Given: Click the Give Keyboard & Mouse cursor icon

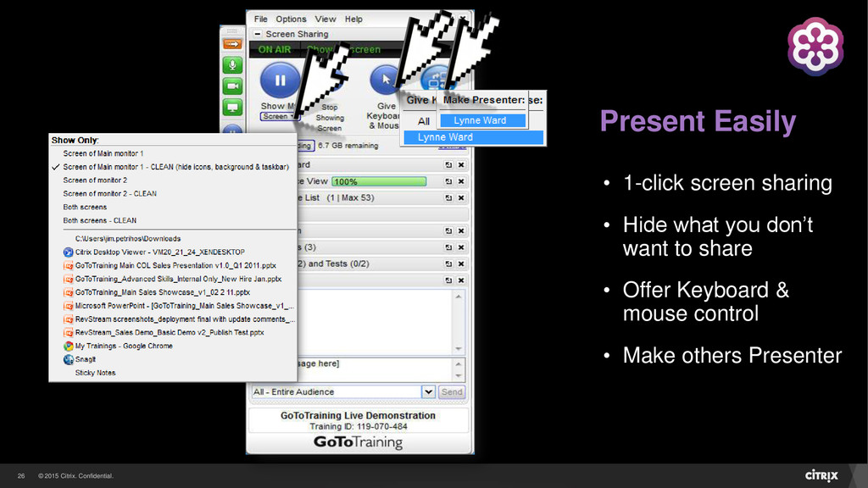Looking at the screenshot, I should (384, 80).
